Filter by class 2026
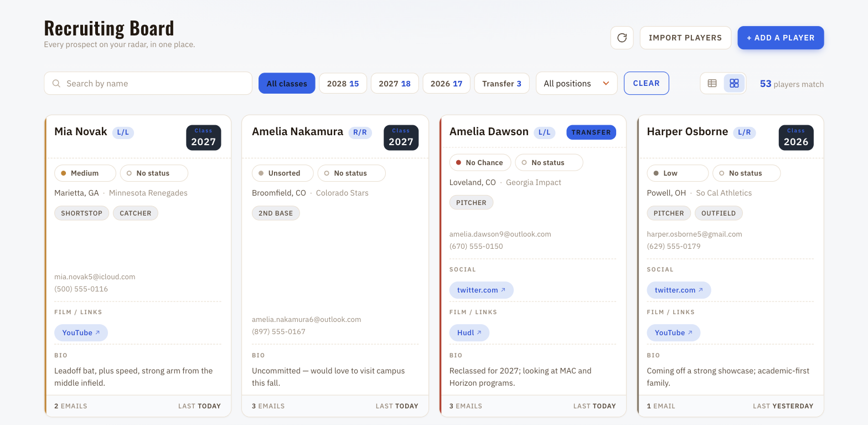The height and width of the screenshot is (425, 868). point(446,84)
